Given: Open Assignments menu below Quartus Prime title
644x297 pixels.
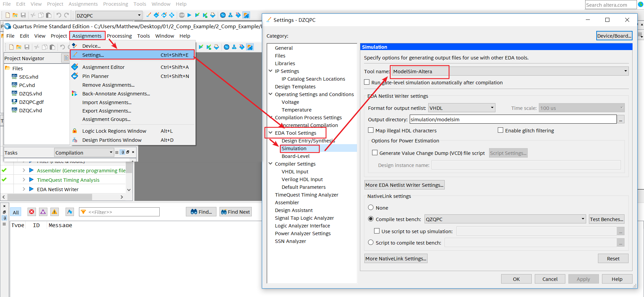Looking at the screenshot, I should [87, 36].
